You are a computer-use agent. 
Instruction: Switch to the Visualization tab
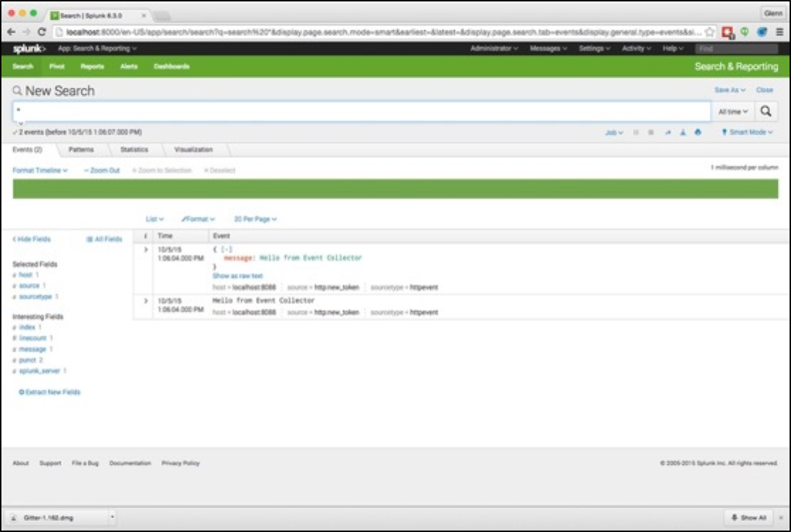click(x=193, y=149)
